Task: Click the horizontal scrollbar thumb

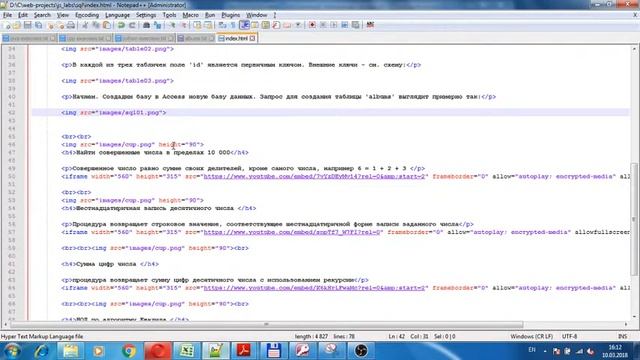Action: 267,324
